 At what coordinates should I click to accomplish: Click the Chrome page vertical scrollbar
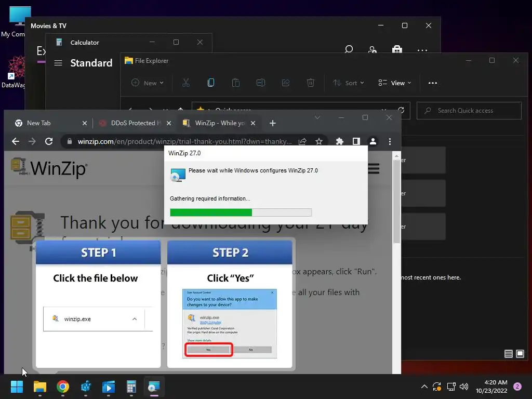pyautogui.click(x=396, y=201)
